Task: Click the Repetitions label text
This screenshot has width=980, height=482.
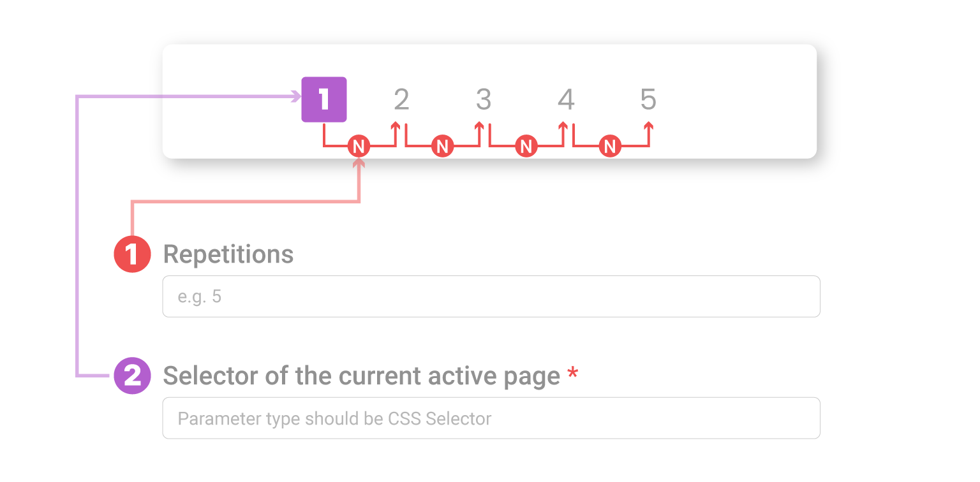Action: (228, 254)
